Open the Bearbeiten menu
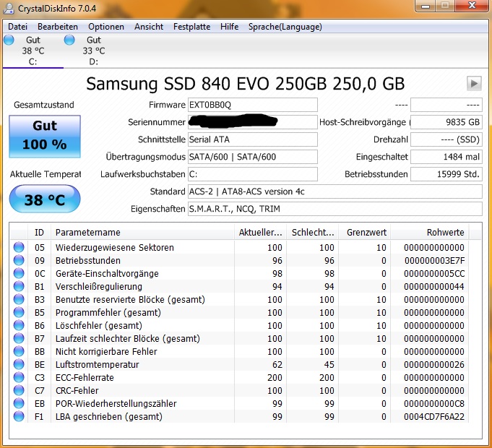Image resolution: width=492 pixels, height=448 pixels. [58, 27]
